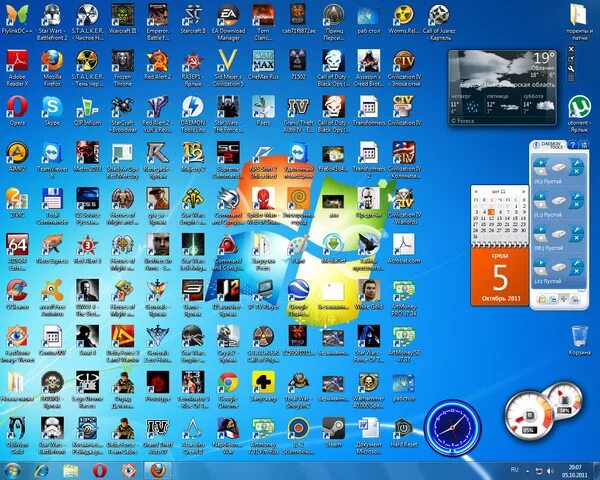Open the Steam desktop shortcut
This screenshot has height=480, width=600.
pos(333,433)
